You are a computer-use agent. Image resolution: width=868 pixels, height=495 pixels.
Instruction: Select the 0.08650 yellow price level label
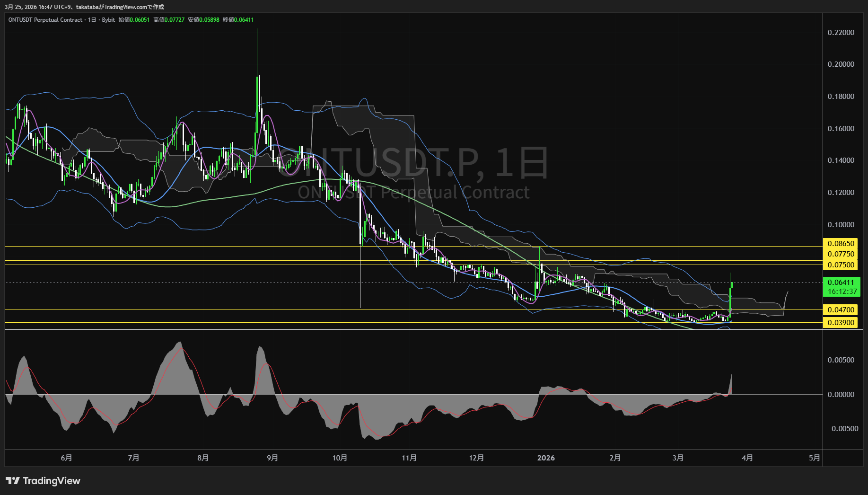click(x=841, y=244)
